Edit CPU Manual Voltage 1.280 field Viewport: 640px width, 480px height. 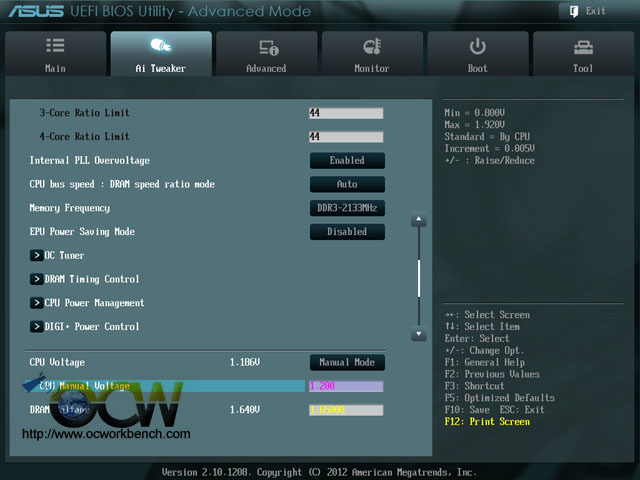coord(346,386)
